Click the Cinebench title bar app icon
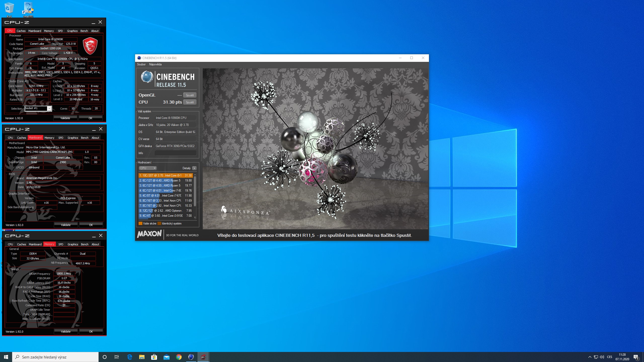 (x=139, y=58)
